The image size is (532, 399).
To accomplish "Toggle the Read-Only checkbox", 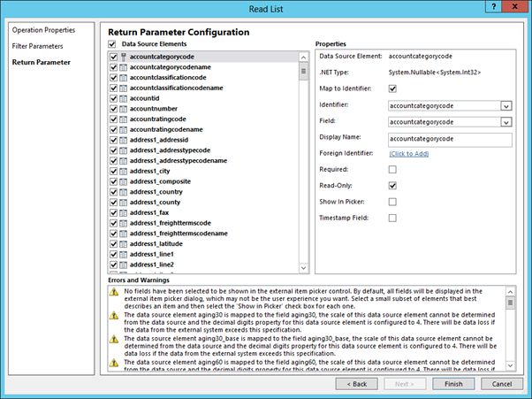I will click(392, 186).
